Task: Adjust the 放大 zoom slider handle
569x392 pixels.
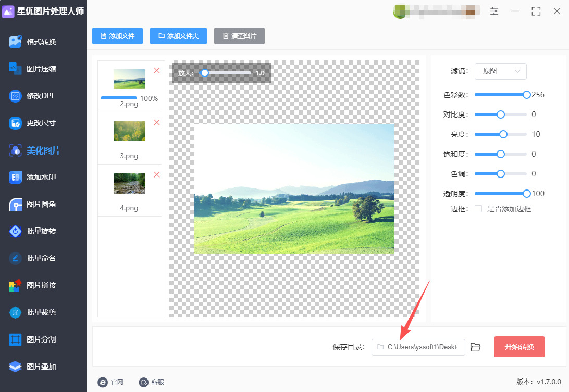Action: pyautogui.click(x=205, y=73)
